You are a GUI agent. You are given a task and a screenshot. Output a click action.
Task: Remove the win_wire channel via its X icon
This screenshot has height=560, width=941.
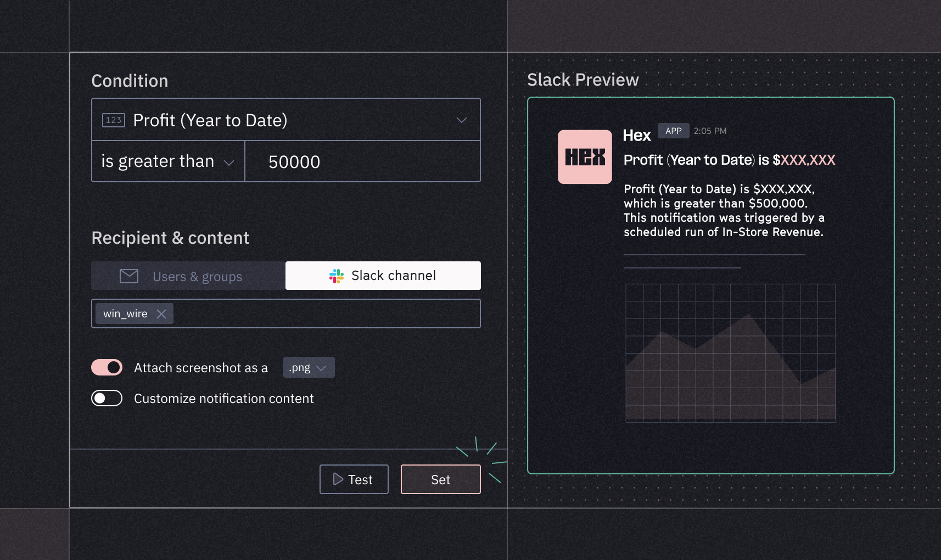tap(161, 313)
